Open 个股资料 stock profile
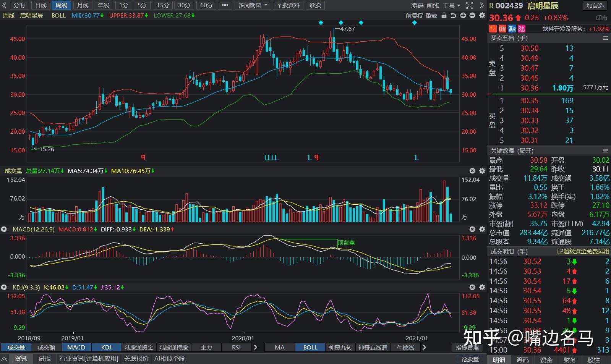This screenshot has width=611, height=364. point(288,5)
